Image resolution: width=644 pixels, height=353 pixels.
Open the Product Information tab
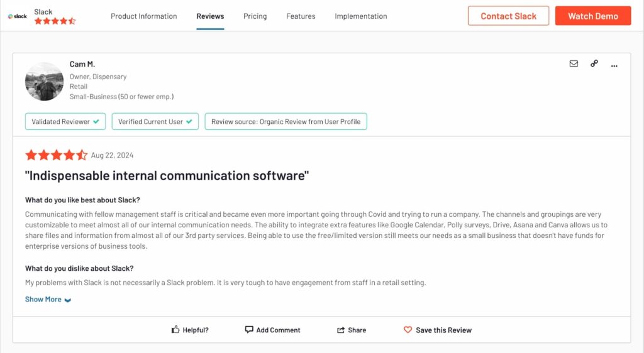tap(144, 16)
